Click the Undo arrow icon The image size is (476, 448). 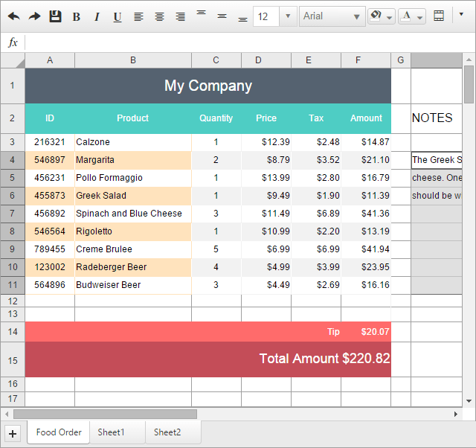point(14,16)
